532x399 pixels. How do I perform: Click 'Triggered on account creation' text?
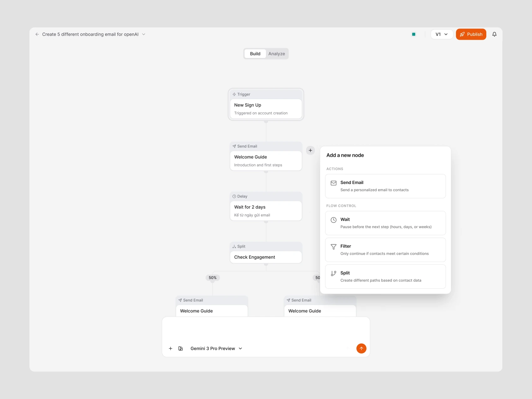[x=261, y=113]
